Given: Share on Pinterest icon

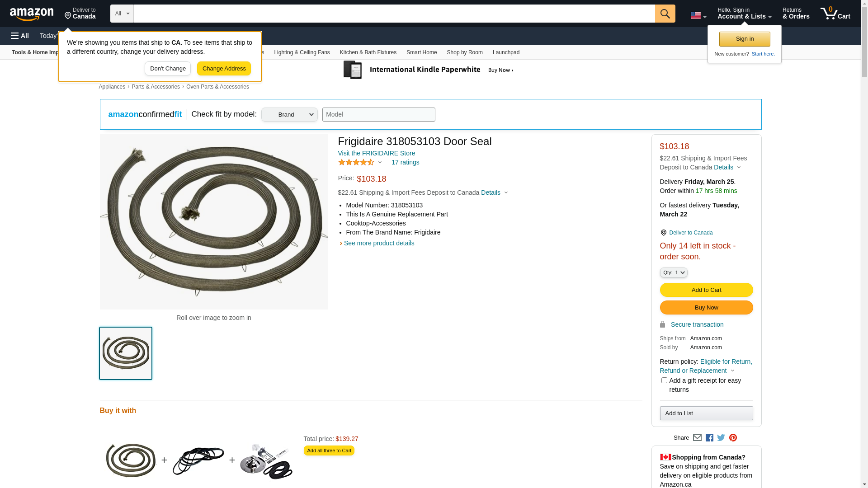Looking at the screenshot, I should click(x=733, y=437).
